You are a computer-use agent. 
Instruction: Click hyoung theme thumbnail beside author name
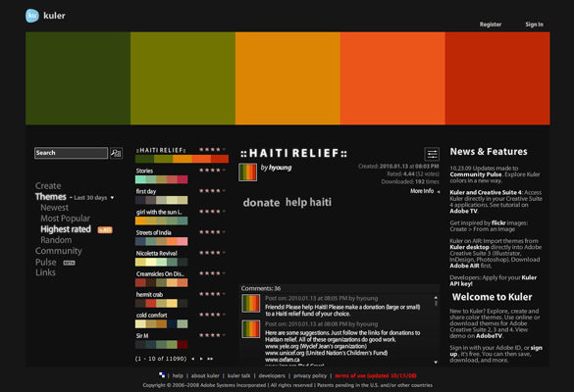248,172
